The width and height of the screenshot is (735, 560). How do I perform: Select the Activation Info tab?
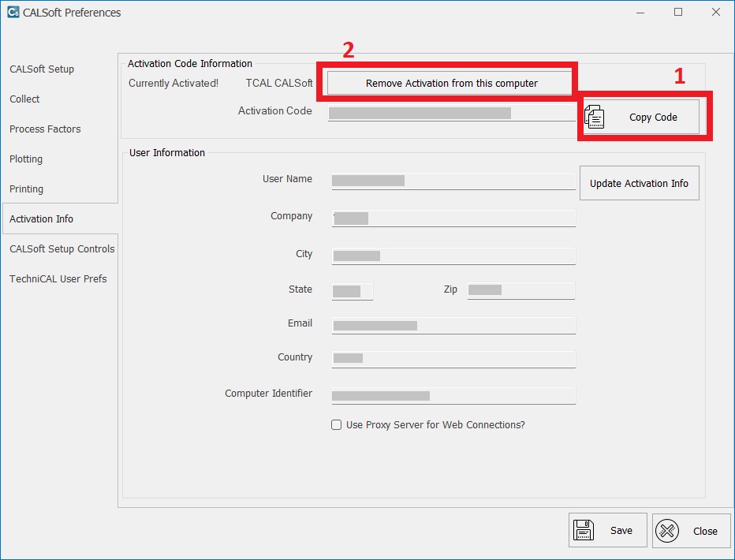pyautogui.click(x=60, y=218)
